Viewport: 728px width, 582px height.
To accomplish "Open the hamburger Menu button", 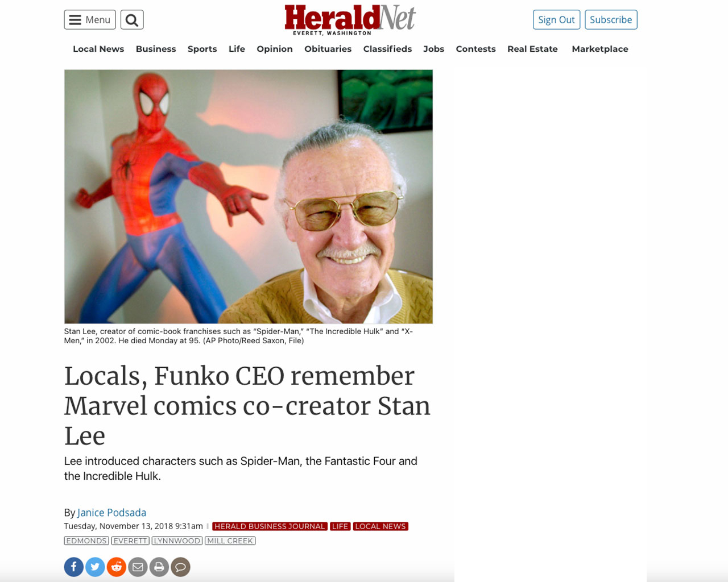I will pyautogui.click(x=90, y=20).
